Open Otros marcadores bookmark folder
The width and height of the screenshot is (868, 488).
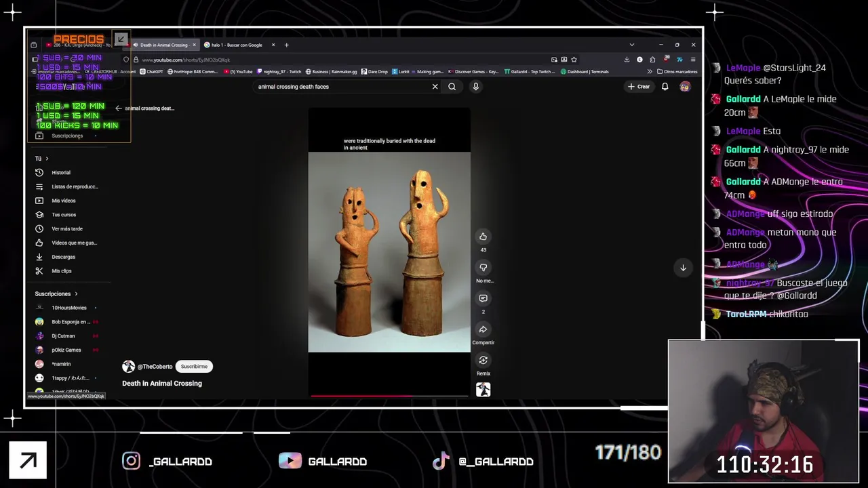[677, 72]
